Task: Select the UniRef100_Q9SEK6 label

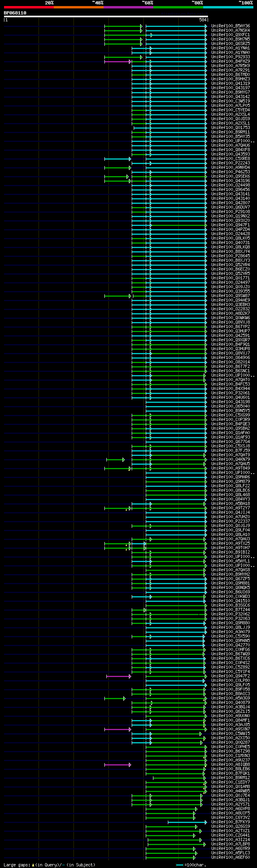Action: [x=230, y=176]
